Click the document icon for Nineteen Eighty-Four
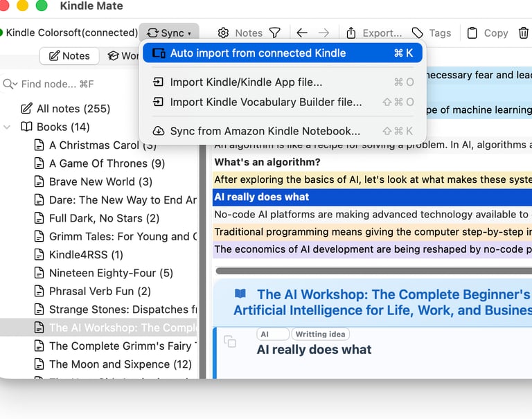The height and width of the screenshot is (419, 532). click(x=39, y=273)
